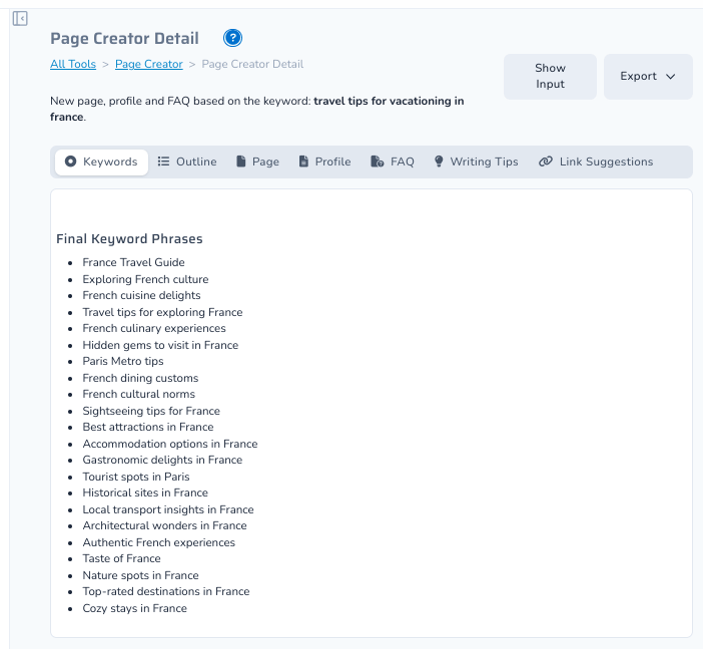Viewport: 704px width, 650px height.
Task: Follow the All Tools breadcrumb link
Action: tap(73, 64)
